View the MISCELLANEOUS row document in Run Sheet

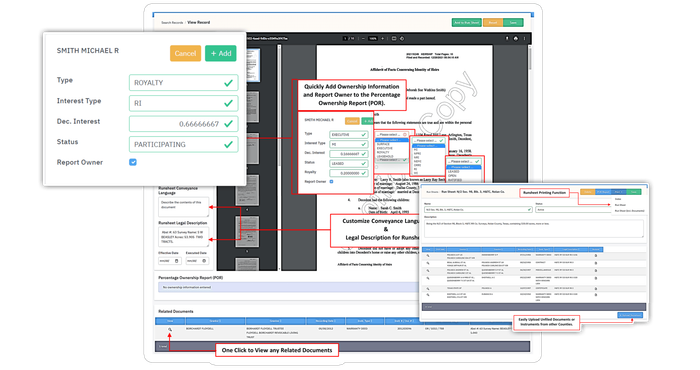(428, 270)
